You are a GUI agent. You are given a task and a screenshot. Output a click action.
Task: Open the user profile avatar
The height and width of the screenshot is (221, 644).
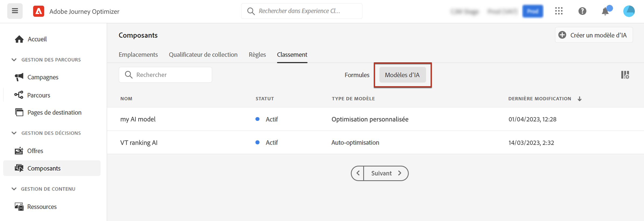pos(629,11)
